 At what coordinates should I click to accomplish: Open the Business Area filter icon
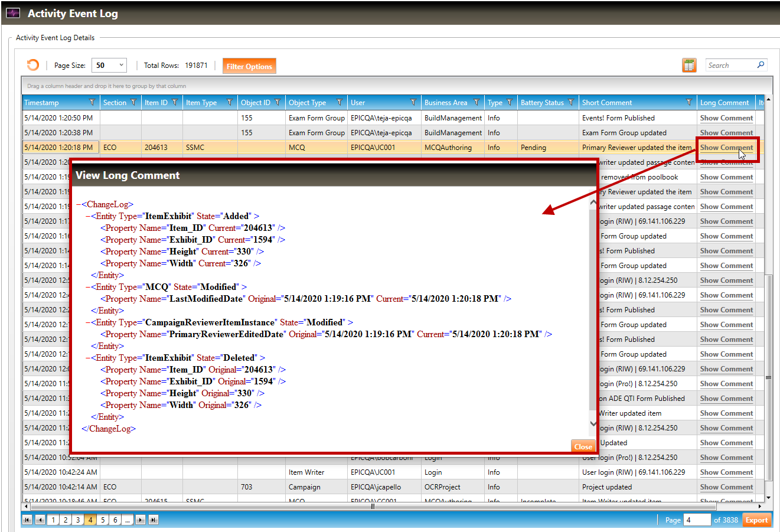point(477,103)
